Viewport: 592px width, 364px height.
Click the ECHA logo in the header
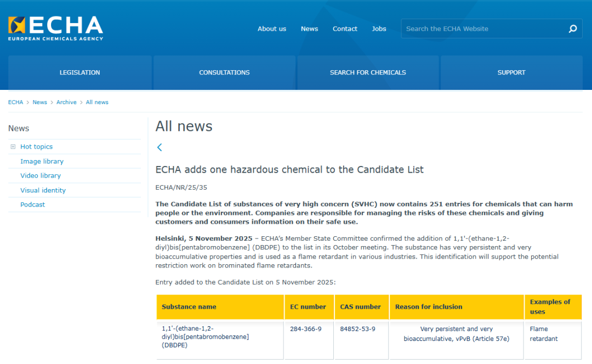click(x=55, y=29)
